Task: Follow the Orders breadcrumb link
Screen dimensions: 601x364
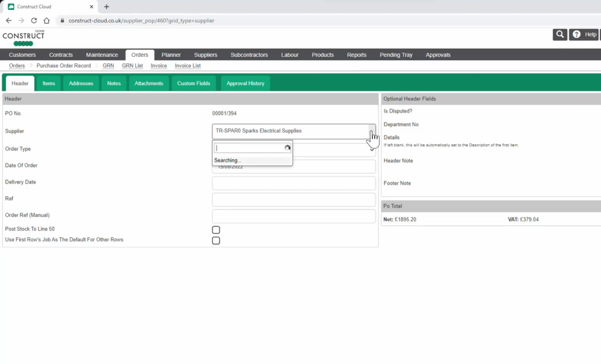Action: [17, 66]
